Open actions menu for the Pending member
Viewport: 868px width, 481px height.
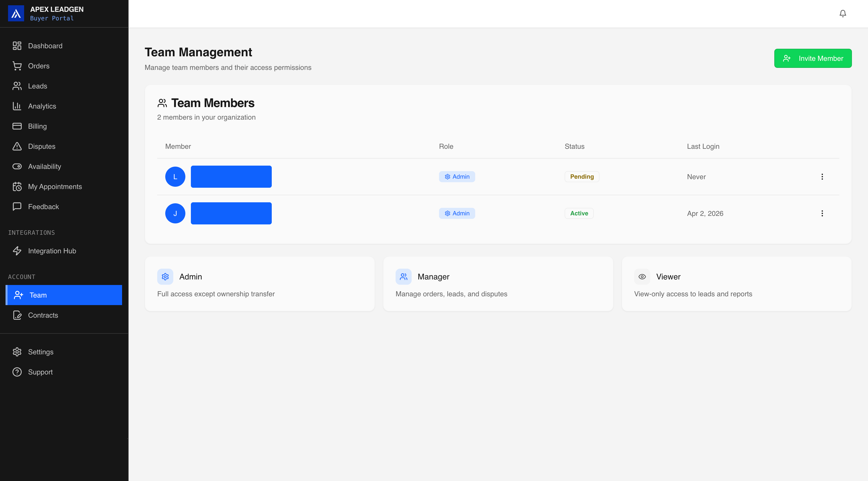coord(822,177)
